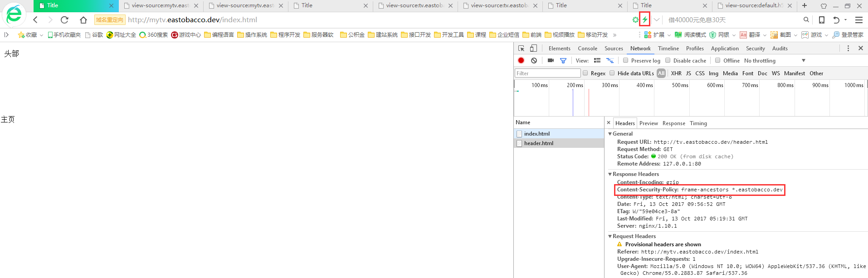The width and height of the screenshot is (868, 278).
Task: Open the 360搜索 bookmark
Action: 153,34
